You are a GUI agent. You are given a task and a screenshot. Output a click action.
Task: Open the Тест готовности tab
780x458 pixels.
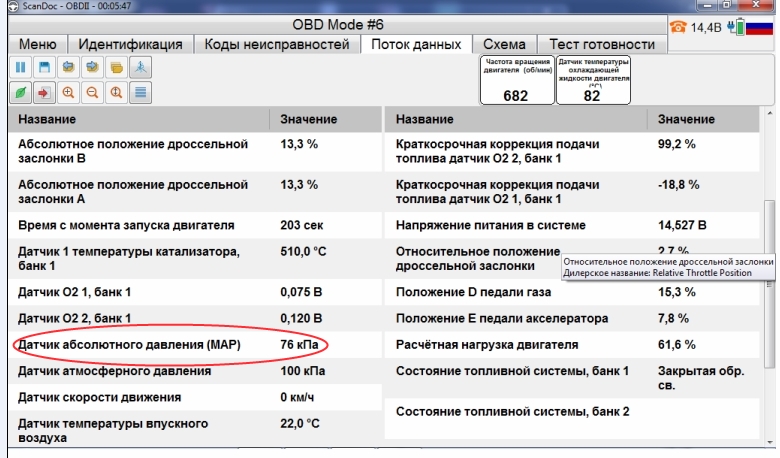tap(602, 44)
